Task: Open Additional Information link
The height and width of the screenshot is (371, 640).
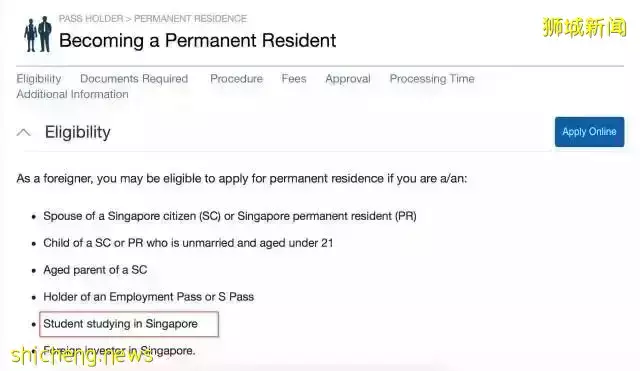Action: 72,94
